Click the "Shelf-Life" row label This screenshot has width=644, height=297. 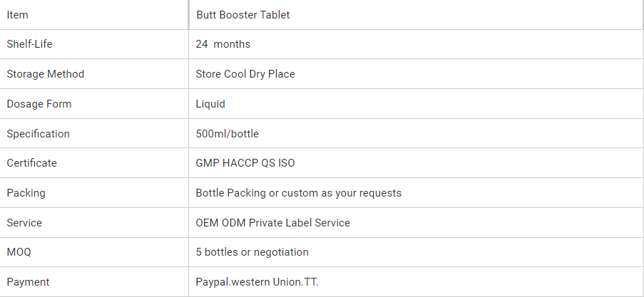(29, 44)
